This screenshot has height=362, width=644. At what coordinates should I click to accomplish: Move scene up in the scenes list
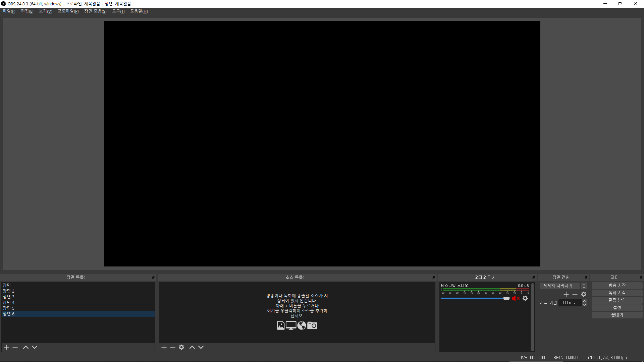[25, 347]
